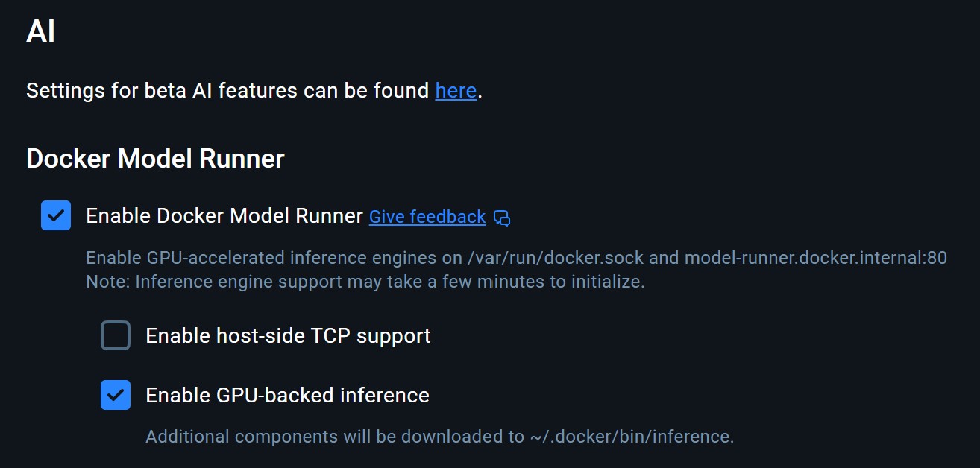This screenshot has height=468, width=980.
Task: Open the Give feedback link
Action: click(427, 217)
